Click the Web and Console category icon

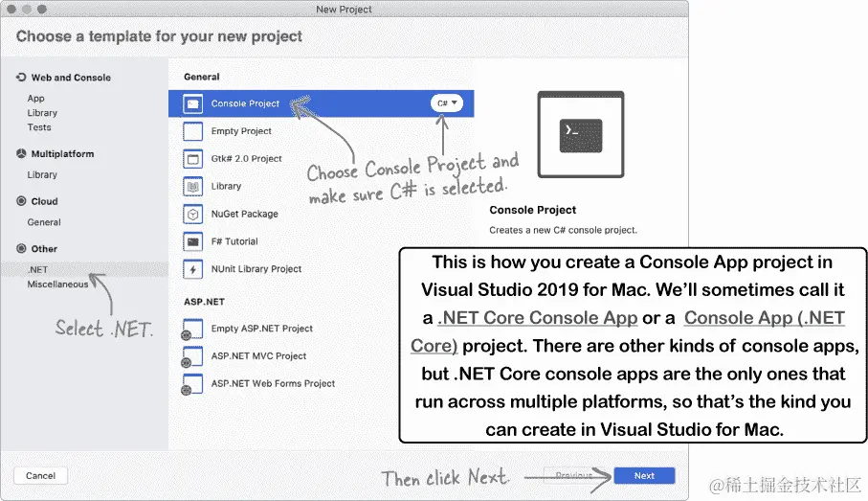pos(21,78)
